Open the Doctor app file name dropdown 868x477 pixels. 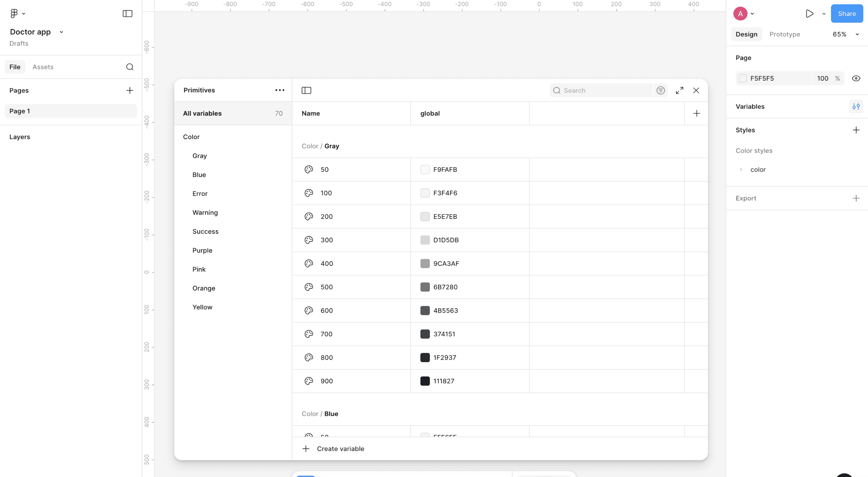coord(61,32)
